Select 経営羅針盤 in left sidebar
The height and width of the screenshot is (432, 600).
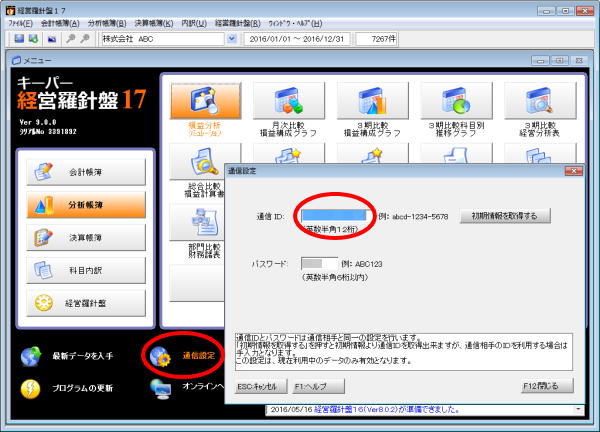point(86,303)
